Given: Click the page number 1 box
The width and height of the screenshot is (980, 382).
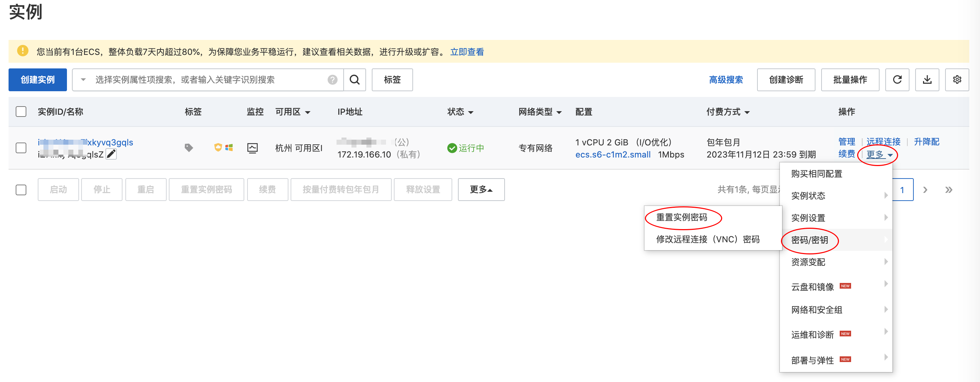Looking at the screenshot, I should point(902,190).
